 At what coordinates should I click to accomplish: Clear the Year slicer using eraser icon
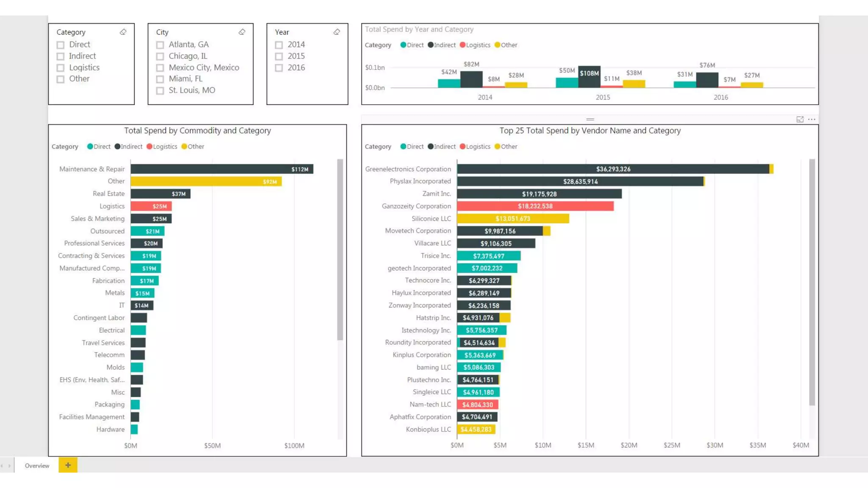pyautogui.click(x=337, y=32)
